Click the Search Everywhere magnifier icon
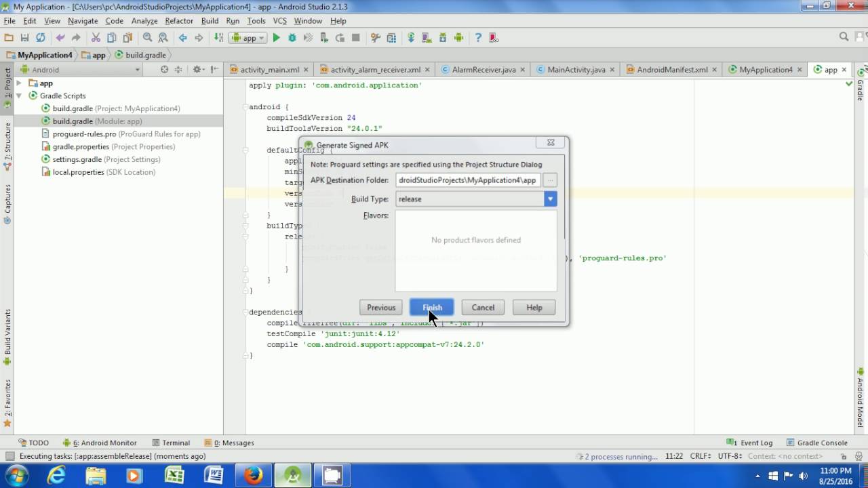 844,37
